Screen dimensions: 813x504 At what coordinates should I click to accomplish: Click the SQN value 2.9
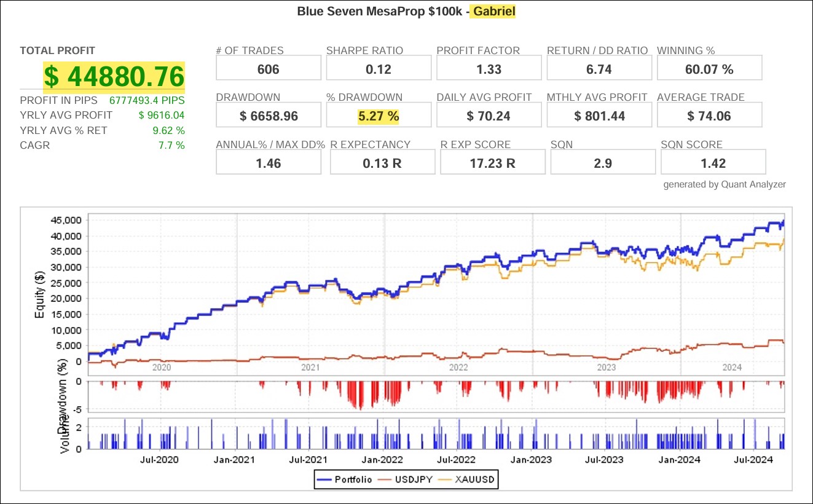(602, 163)
